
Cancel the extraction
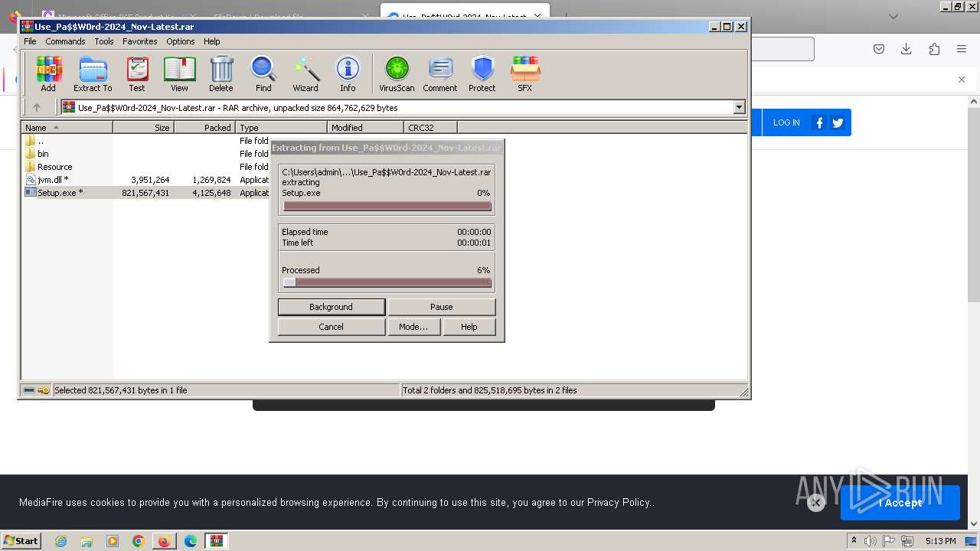331,327
